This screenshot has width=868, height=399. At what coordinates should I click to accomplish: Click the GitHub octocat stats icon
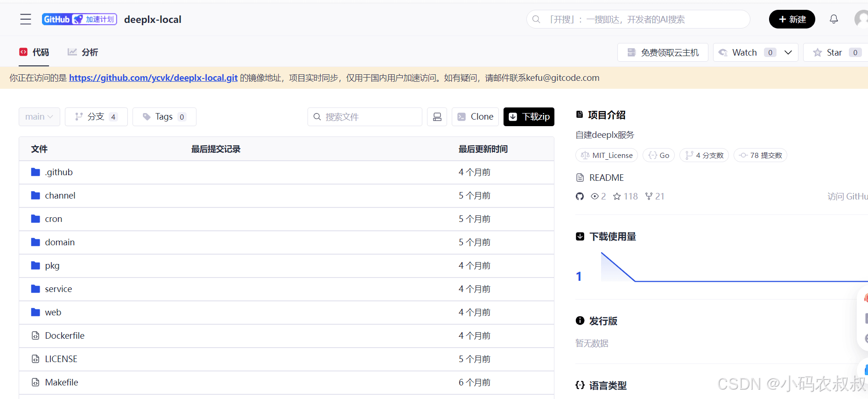[580, 196]
